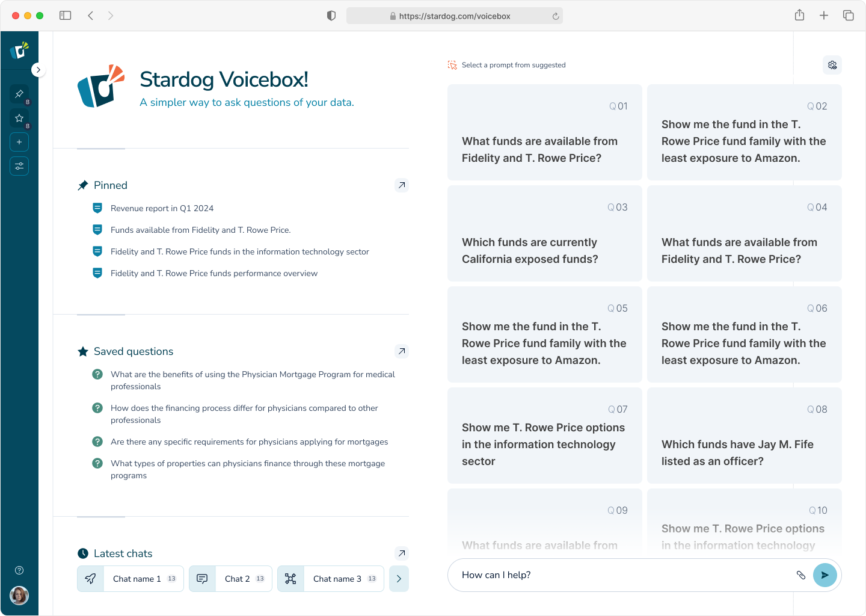Screen dimensions: 866x616
Task: Select the Physician Mortgage Program benefits question
Action: pyautogui.click(x=253, y=380)
